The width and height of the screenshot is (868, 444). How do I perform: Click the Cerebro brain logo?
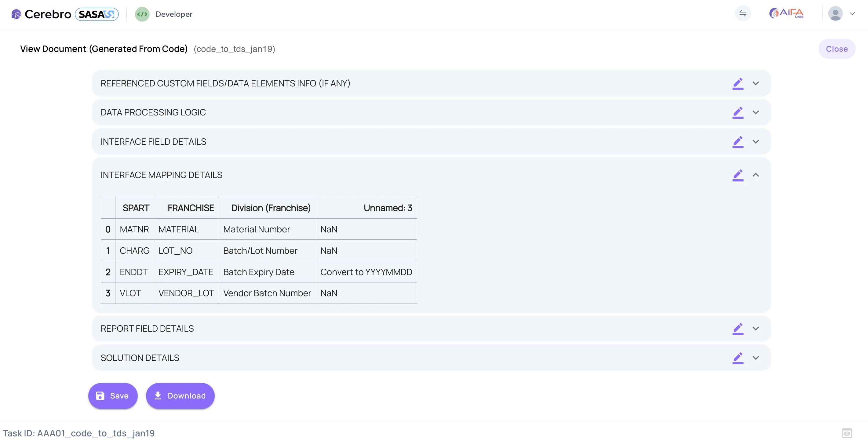[x=16, y=14]
